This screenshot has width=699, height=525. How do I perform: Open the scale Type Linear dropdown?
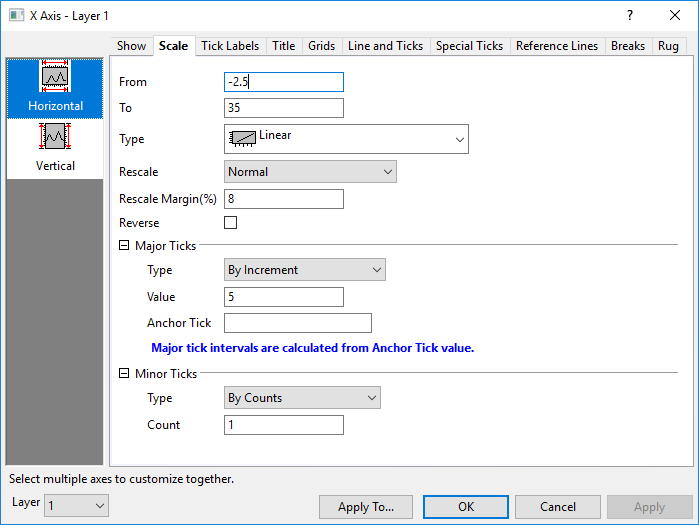click(346, 139)
